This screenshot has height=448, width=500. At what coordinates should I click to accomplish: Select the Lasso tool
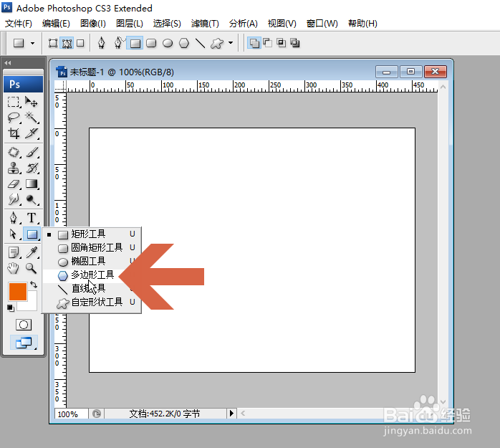click(14, 118)
